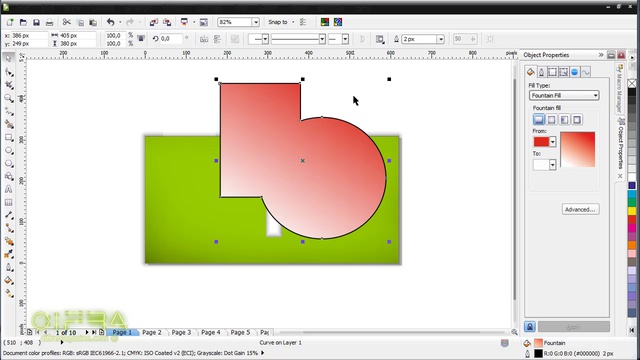Save the document using the floppy icon
Image resolution: width=640 pixels, height=360 pixels.
coord(36,22)
